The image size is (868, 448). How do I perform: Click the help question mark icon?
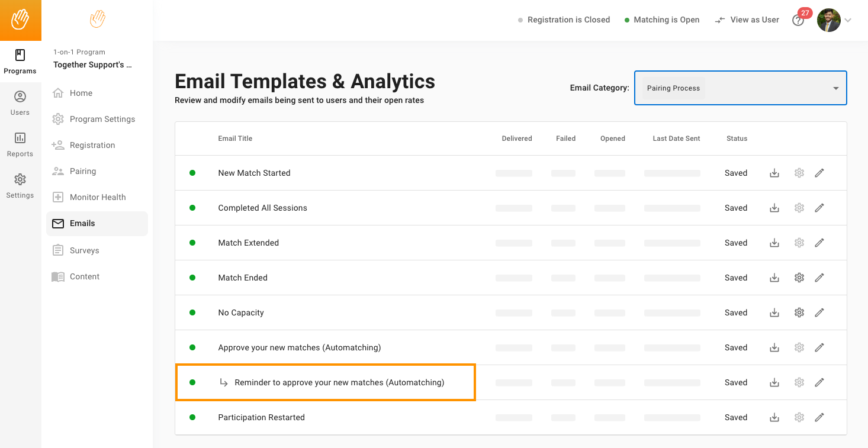pyautogui.click(x=798, y=21)
